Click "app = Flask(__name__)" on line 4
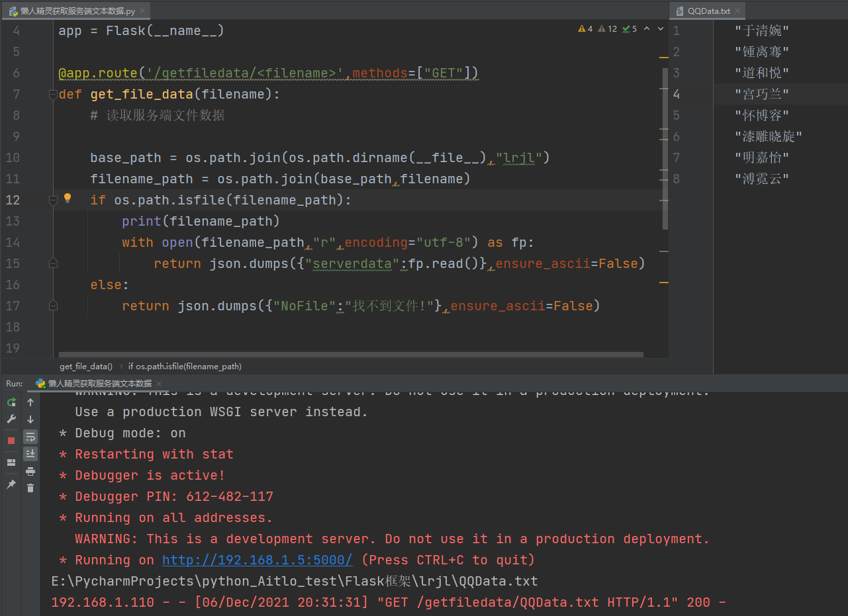Image resolution: width=848 pixels, height=616 pixels. click(x=141, y=30)
